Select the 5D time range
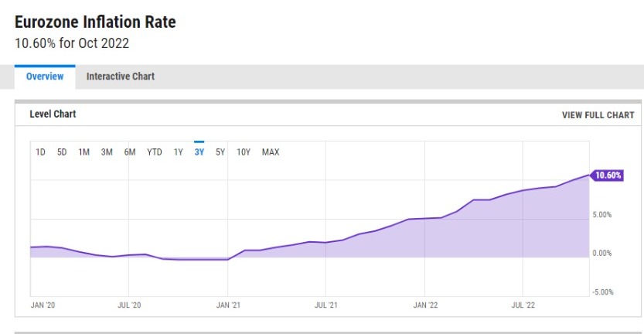644x334 pixels. 62,152
